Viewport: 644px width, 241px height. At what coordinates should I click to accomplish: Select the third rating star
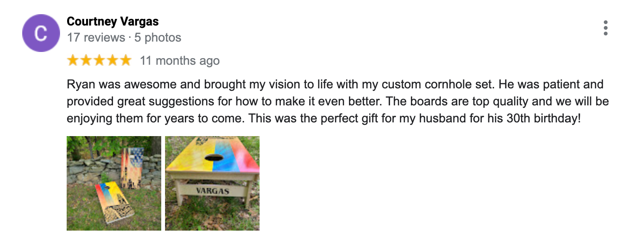tap(99, 60)
